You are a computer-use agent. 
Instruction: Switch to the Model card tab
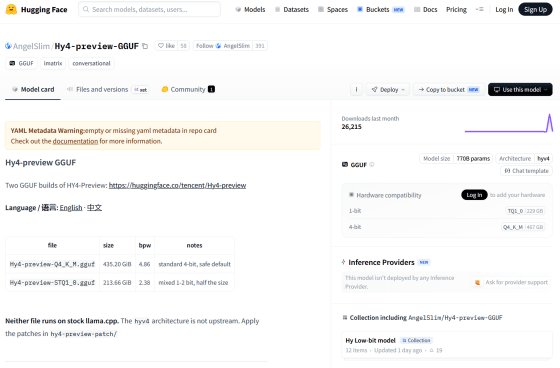click(33, 89)
